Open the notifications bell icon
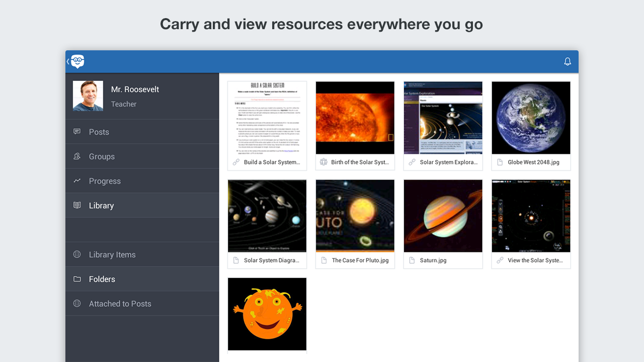Screen dimensions: 644x362 (568, 61)
